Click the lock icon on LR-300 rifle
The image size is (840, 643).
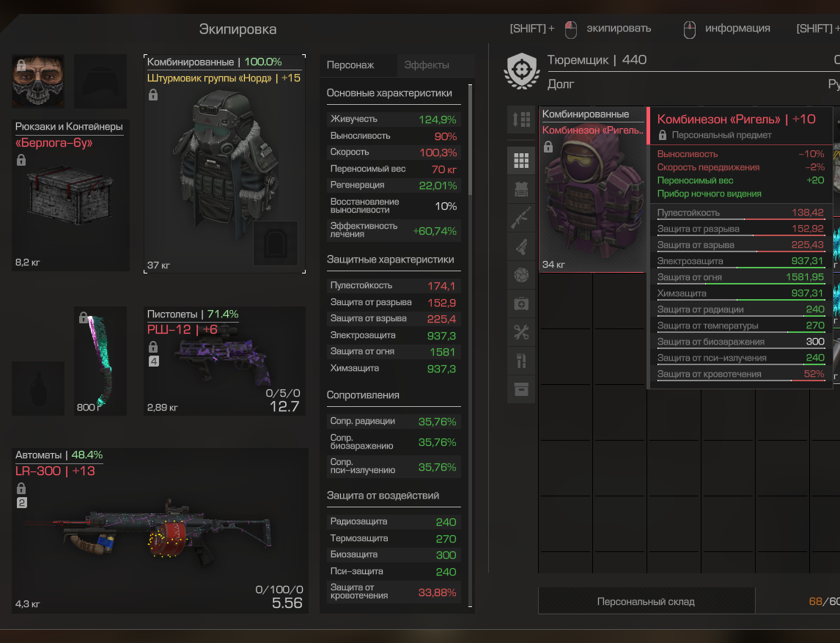pos(21,488)
